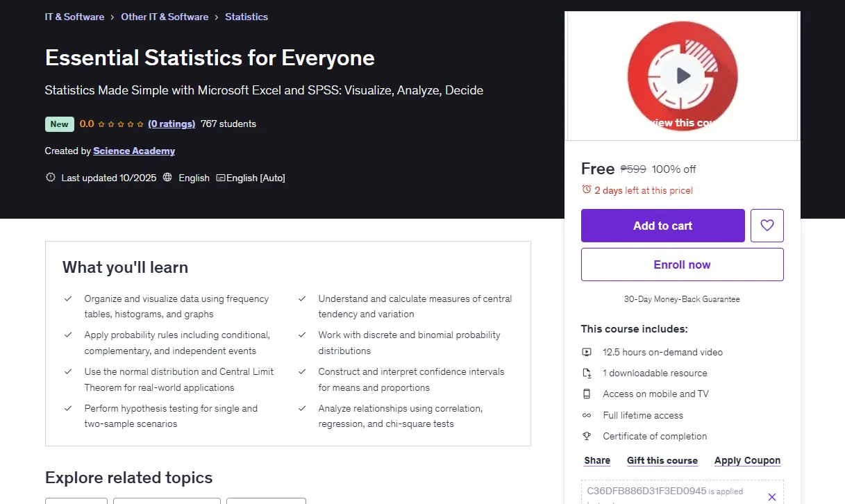The width and height of the screenshot is (845, 504).
Task: Open Apply Coupon option
Action: (x=747, y=460)
